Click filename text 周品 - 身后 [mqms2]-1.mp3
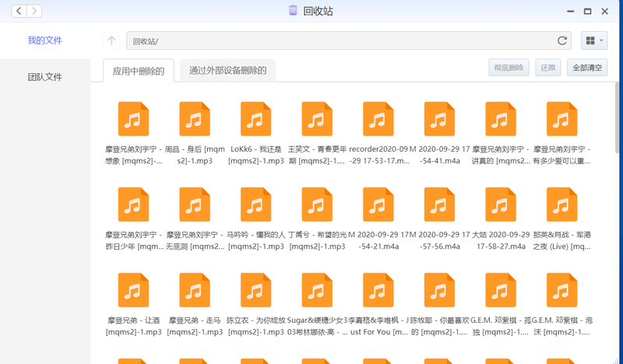This screenshot has width=623, height=364. 195,156
